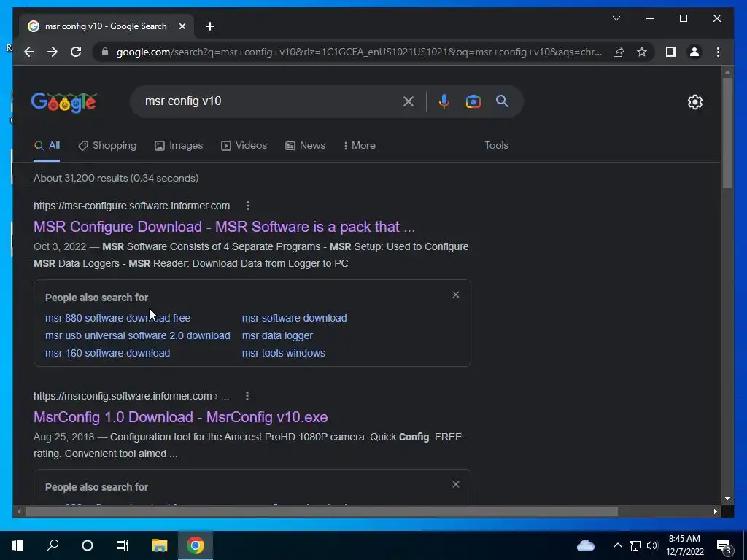
Task: Open Google quick settings gear
Action: pos(694,102)
